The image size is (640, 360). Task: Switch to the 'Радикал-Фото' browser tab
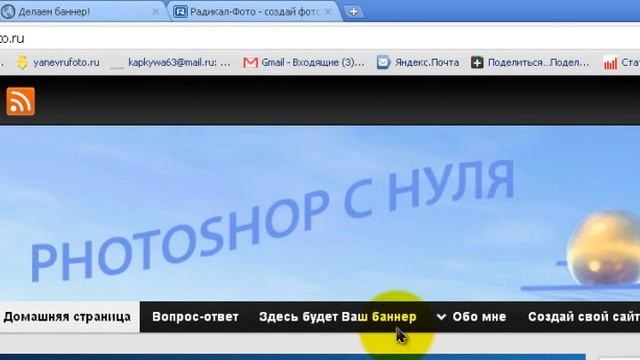[255, 11]
